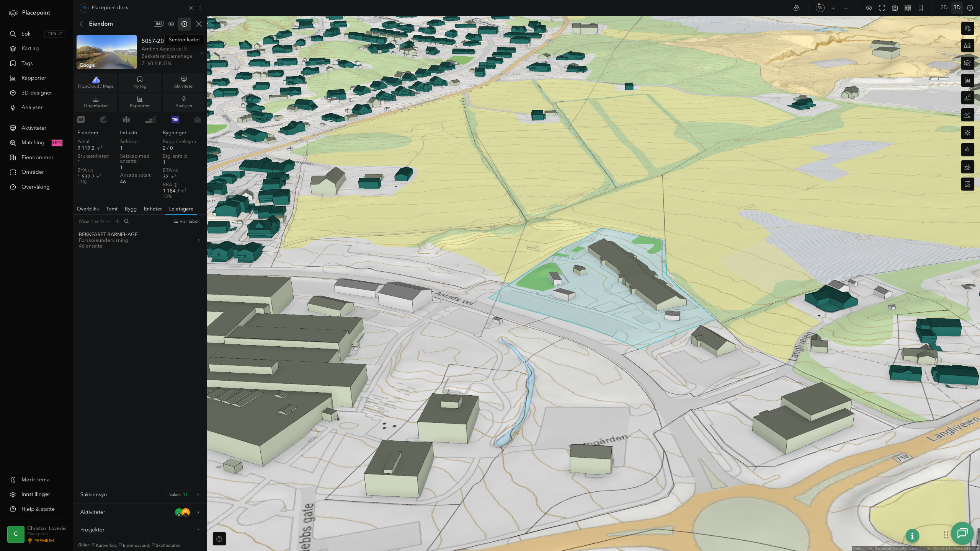Search tenants with the magnifier icon
Image resolution: width=980 pixels, height=551 pixels.
pos(127,221)
